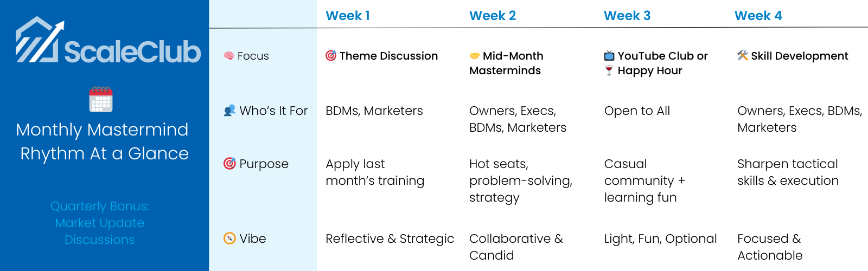Open the Quarterly Bonus Market Update Discussions text
The height and width of the screenshot is (271, 868).
(100, 223)
